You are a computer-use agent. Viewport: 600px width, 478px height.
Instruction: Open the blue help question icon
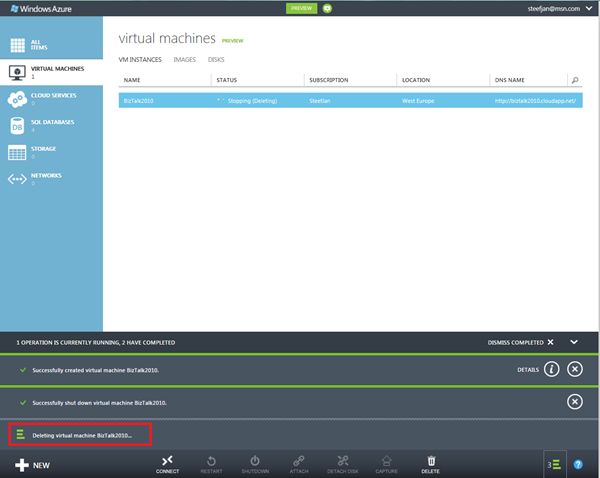pos(578,465)
